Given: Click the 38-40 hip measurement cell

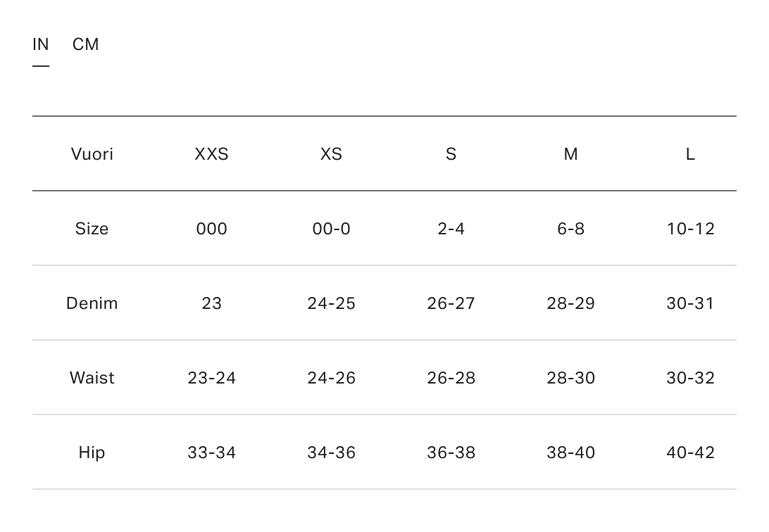Looking at the screenshot, I should click(x=571, y=452).
